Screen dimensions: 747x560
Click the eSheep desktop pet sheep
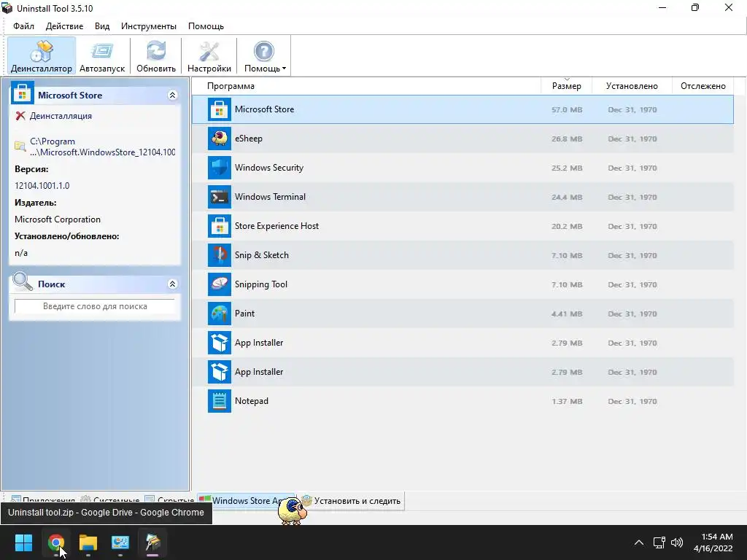pos(292,510)
